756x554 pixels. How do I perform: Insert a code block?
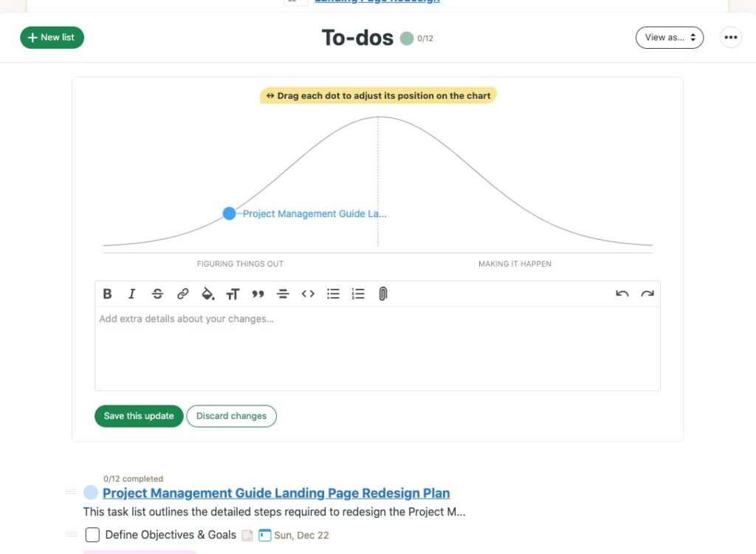click(x=308, y=293)
